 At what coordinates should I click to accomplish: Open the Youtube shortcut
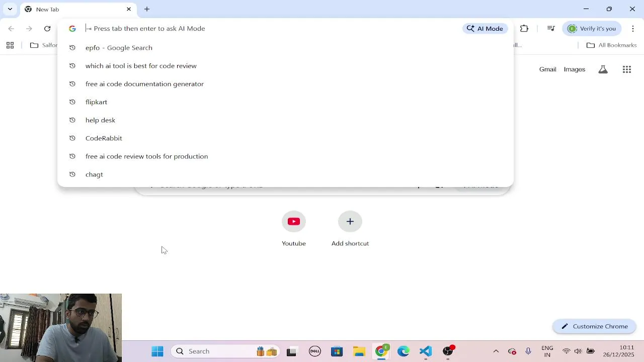click(294, 229)
